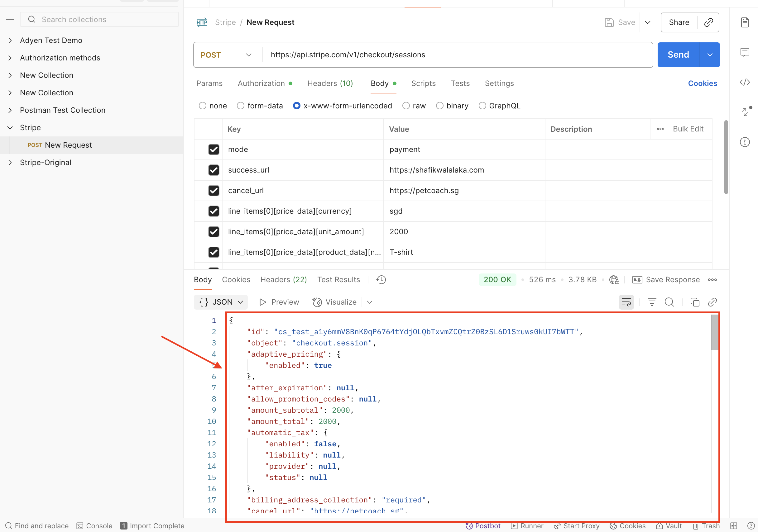Screen dimensions: 758x532
Task: Collapse the Stripe collection
Action: [10, 128]
